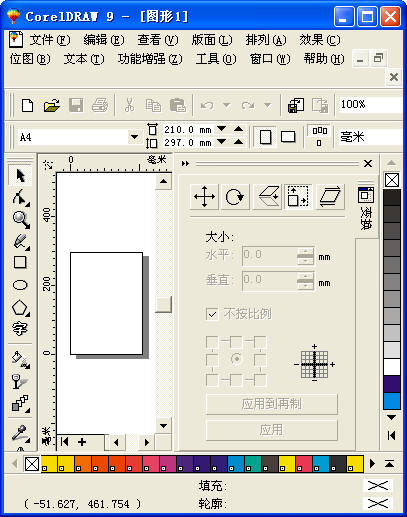The height and width of the screenshot is (517, 407).
Task: Select the Zoom magnifier tool
Action: pyautogui.click(x=21, y=220)
